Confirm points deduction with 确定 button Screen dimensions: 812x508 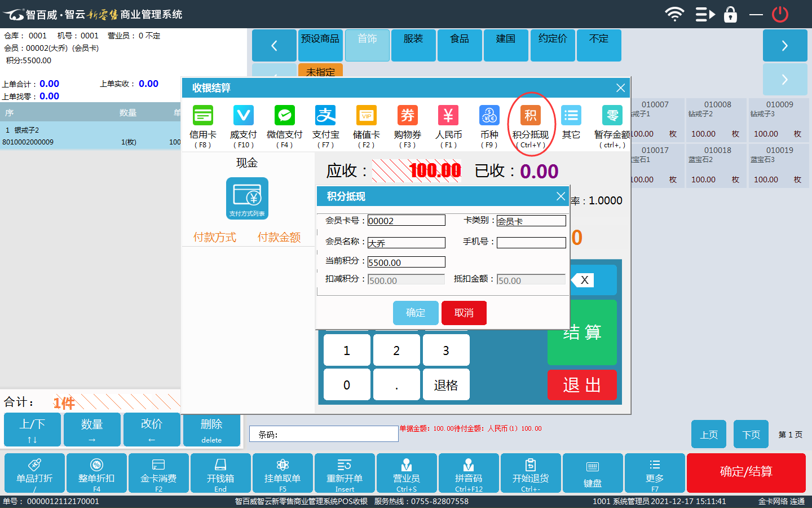coord(416,313)
